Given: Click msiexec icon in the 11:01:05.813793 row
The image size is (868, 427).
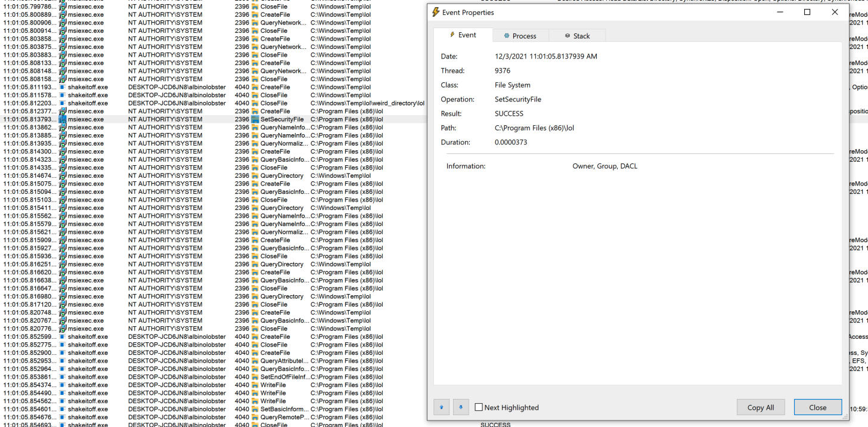Looking at the screenshot, I should 63,119.
